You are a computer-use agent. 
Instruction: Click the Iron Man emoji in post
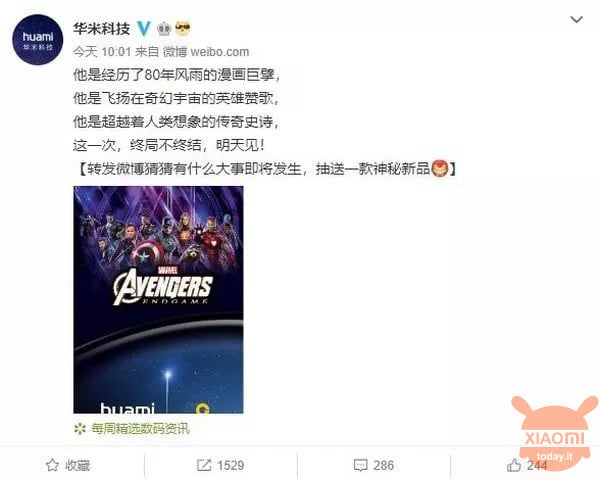[x=440, y=168]
